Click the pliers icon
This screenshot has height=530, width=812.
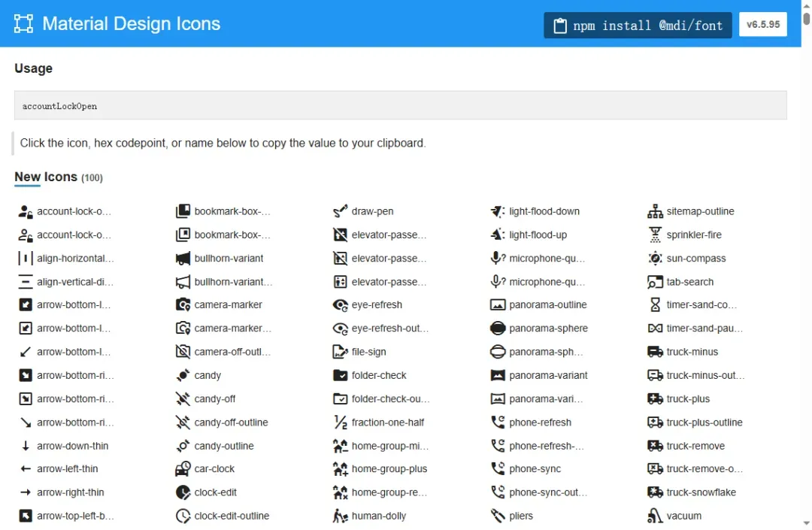[x=497, y=516]
